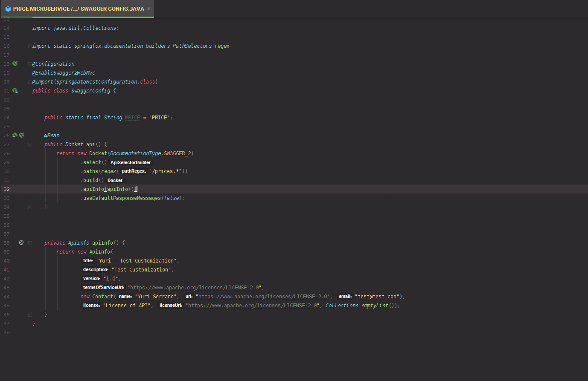The height and width of the screenshot is (381, 588).
Task: Click the navigate-to-related-beans arrow icon on line 26
Action: [15, 135]
